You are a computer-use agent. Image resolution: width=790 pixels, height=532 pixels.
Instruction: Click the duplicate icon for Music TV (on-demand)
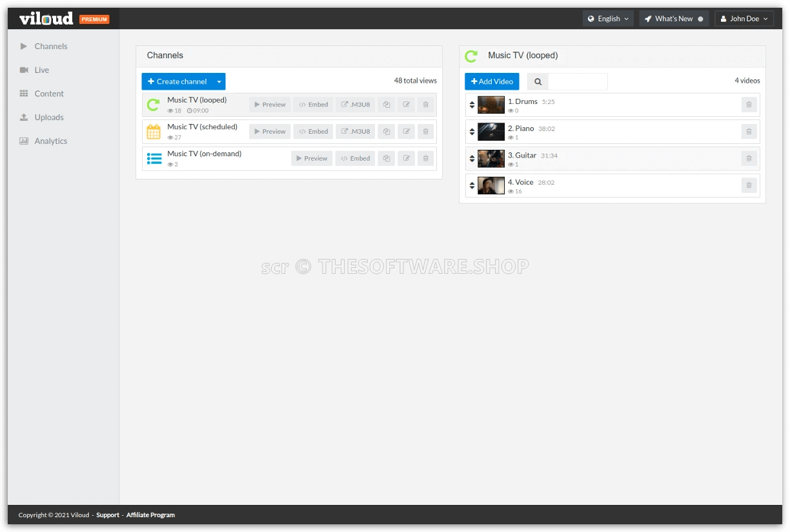386,159
